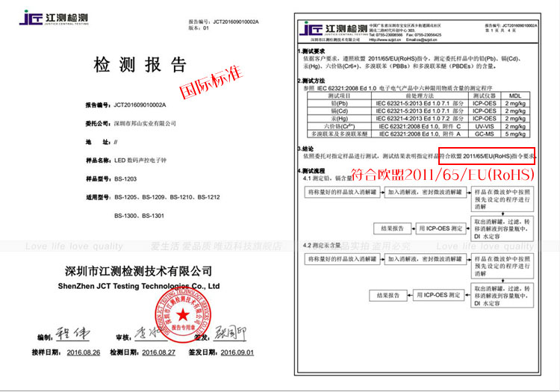Select the test date 2016.08.27
The image size is (560, 392).
[158, 352]
